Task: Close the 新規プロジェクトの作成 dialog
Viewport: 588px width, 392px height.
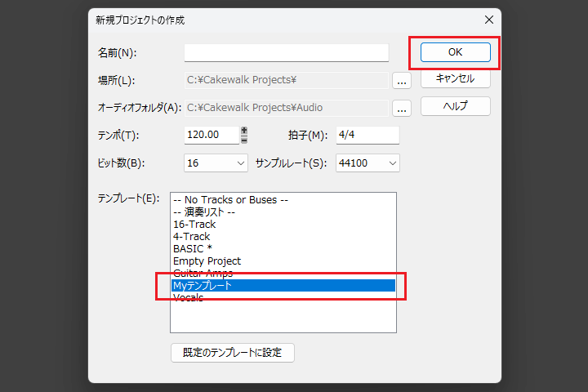Action: (x=489, y=19)
